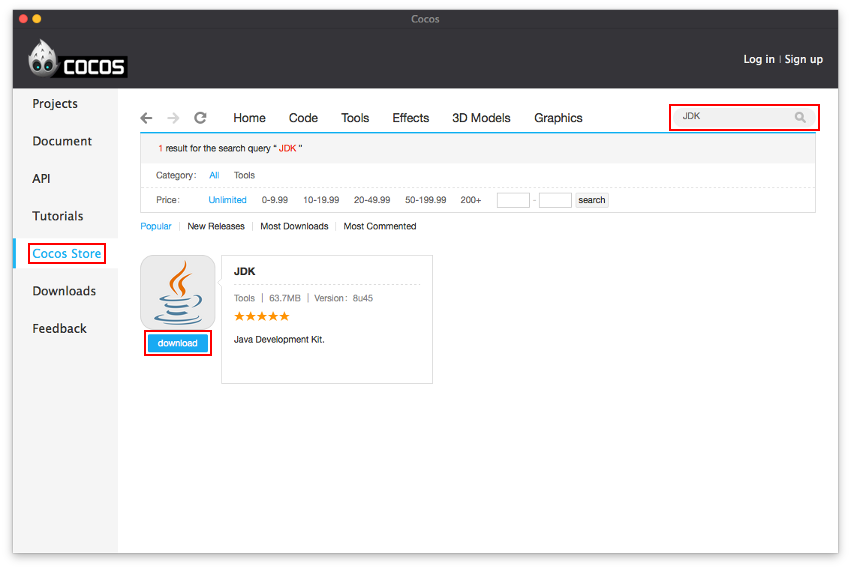Sort results by Most Downloads
This screenshot has height=569, width=851.
[294, 226]
